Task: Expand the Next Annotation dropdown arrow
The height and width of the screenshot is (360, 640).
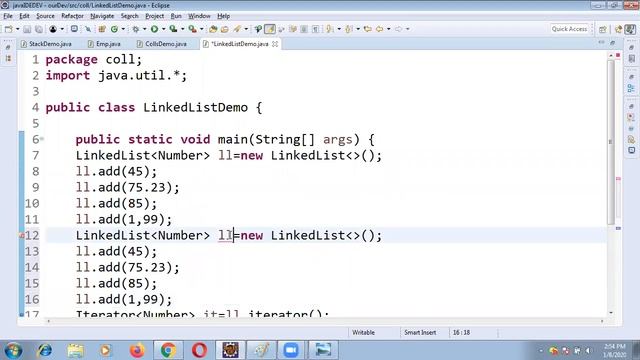Action: tap(339, 29)
